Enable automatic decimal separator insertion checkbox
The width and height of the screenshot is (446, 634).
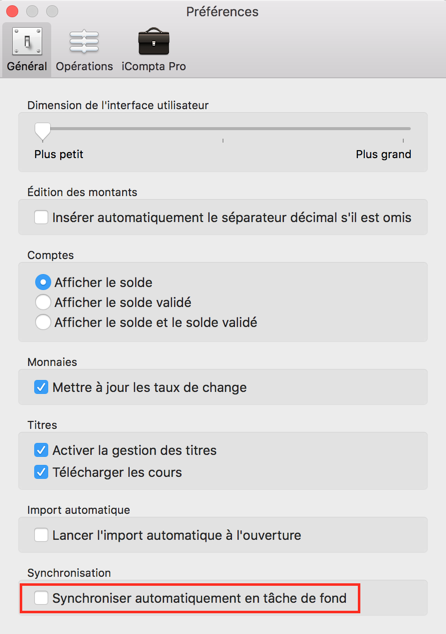click(41, 217)
